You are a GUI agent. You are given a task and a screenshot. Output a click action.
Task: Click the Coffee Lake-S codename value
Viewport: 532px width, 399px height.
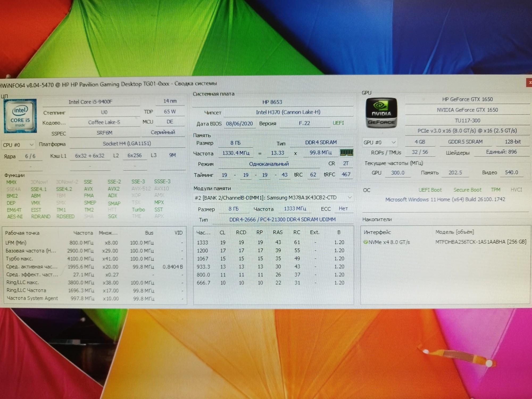pyautogui.click(x=104, y=122)
